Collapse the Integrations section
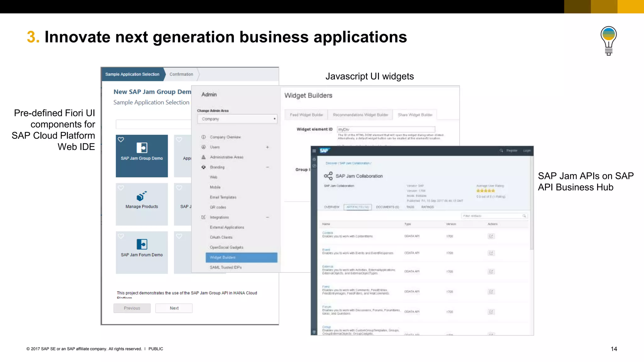644x362 pixels. (267, 217)
